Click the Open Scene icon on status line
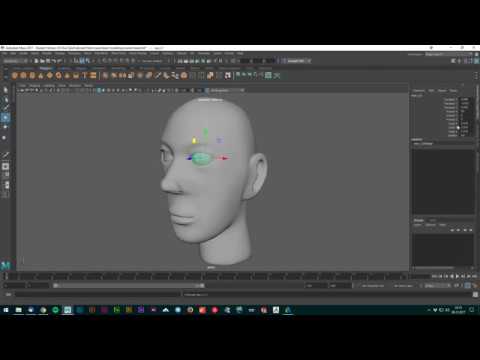The image size is (480, 360). [x=42, y=61]
